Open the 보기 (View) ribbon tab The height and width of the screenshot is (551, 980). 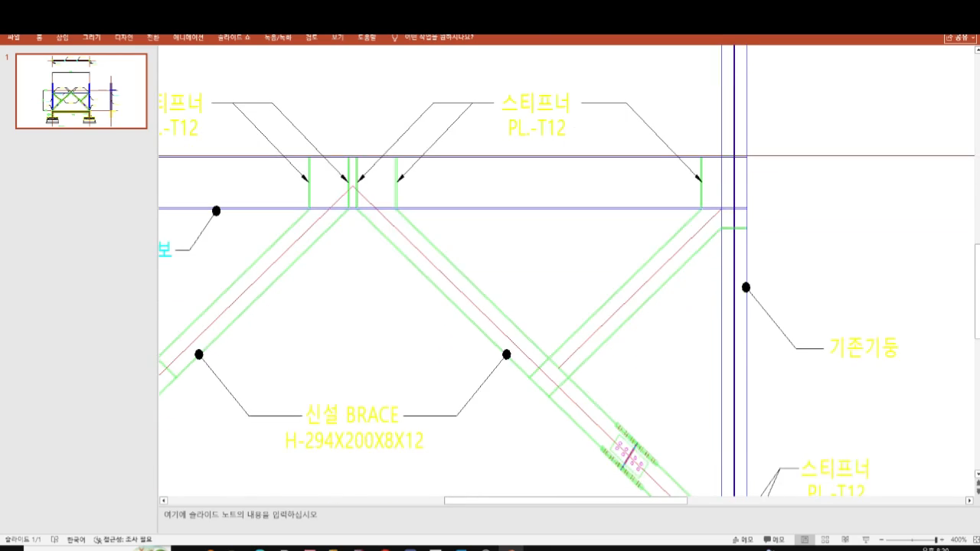[x=338, y=37]
